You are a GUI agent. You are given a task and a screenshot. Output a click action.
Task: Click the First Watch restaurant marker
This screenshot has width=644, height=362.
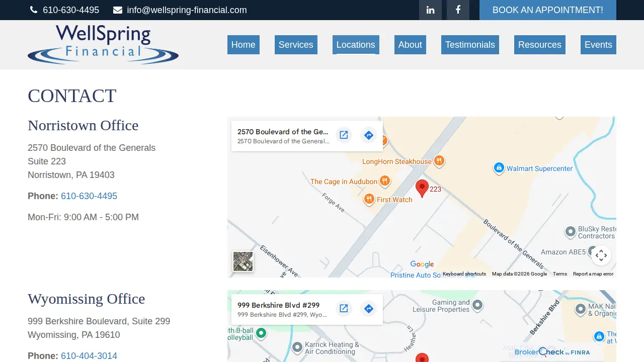tap(369, 199)
